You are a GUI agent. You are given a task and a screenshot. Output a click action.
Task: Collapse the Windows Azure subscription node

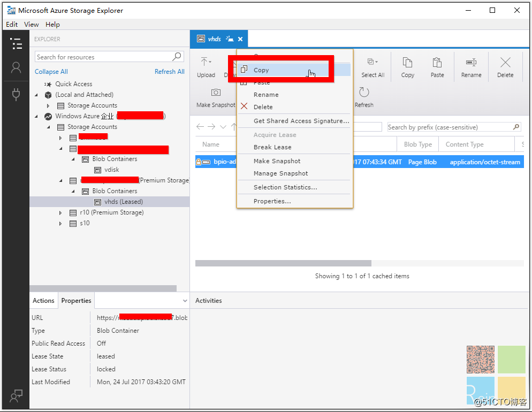(36, 116)
